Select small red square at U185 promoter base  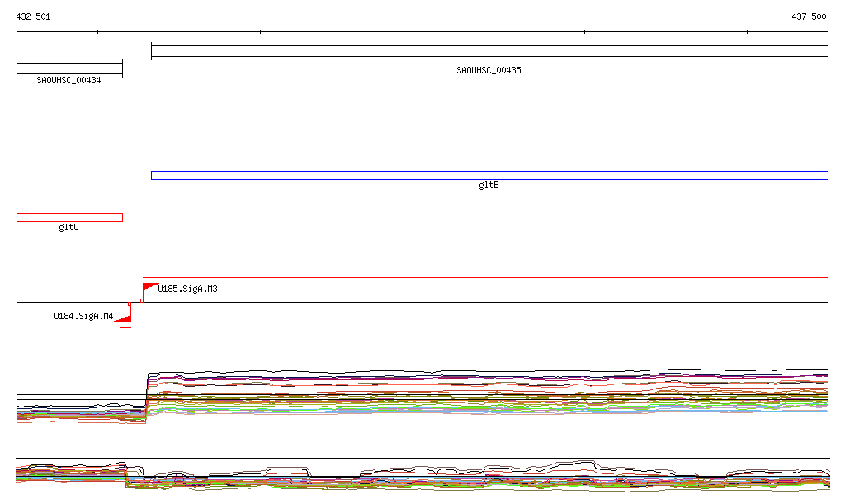141,300
